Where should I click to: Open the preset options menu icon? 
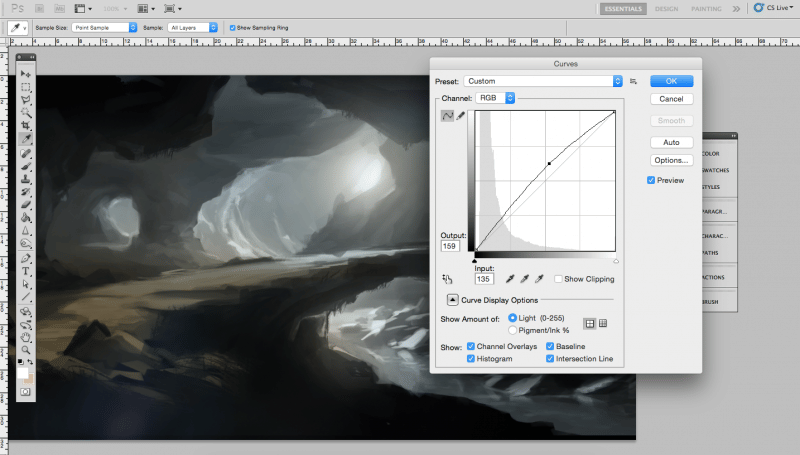click(x=634, y=81)
